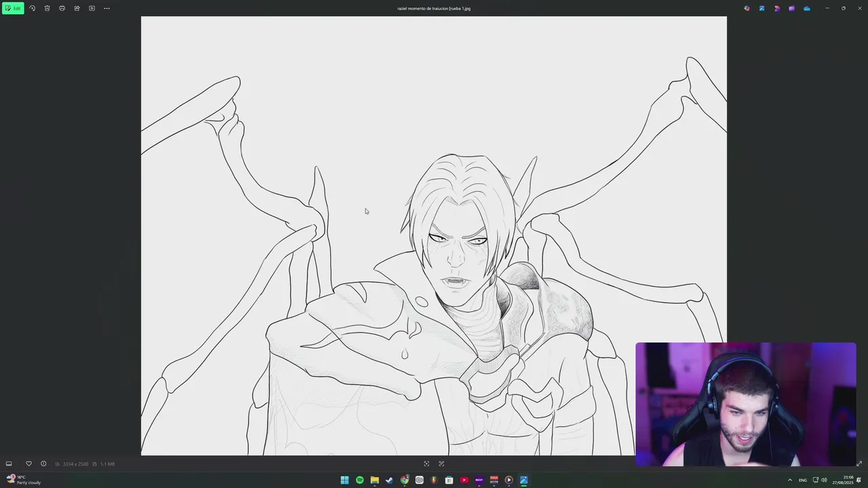Open Google Chrome from the taskbar
Image resolution: width=868 pixels, height=488 pixels.
(404, 480)
